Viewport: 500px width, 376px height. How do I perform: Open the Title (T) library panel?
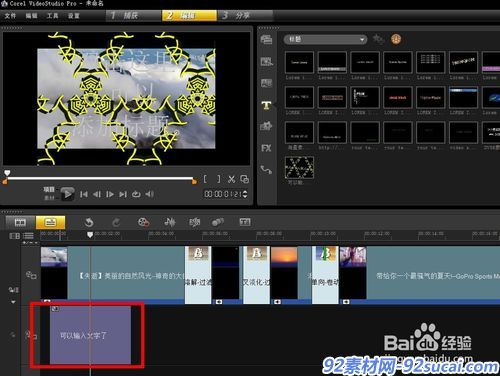[266, 106]
